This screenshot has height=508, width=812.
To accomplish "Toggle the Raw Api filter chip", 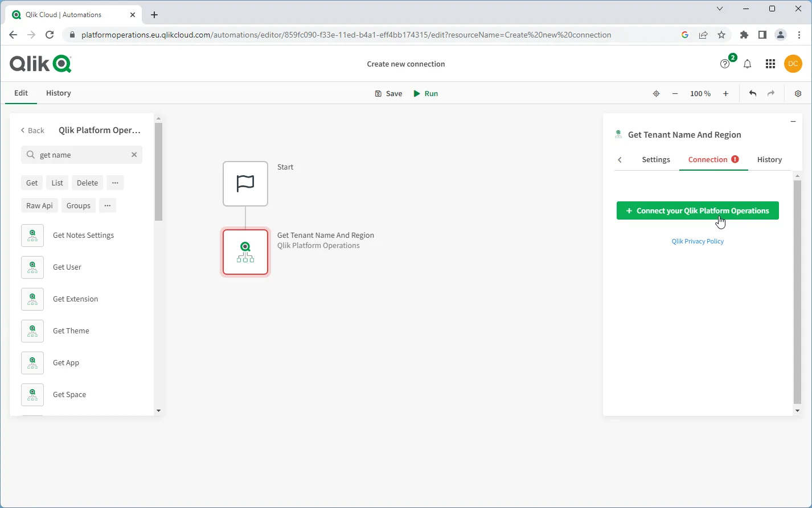I will [39, 205].
